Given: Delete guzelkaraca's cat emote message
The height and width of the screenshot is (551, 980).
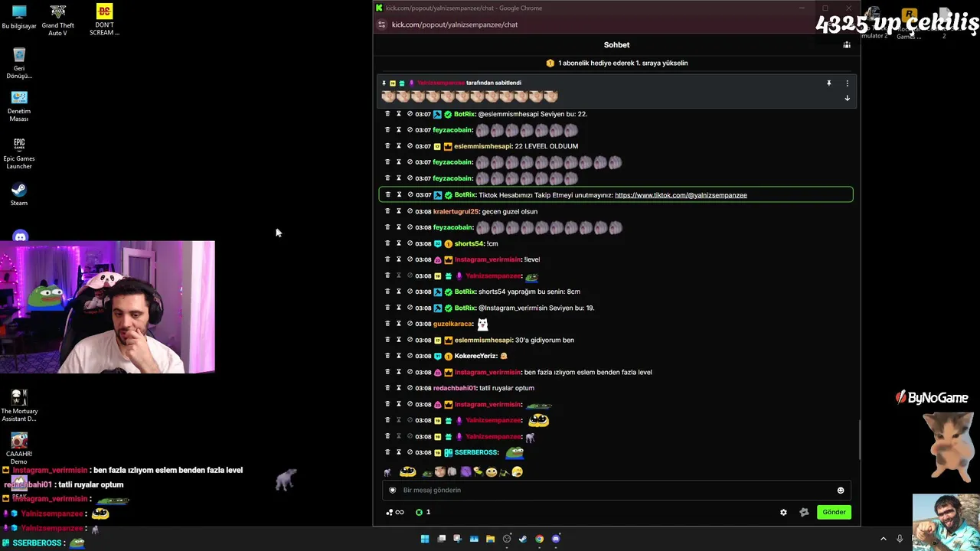Looking at the screenshot, I should tap(387, 324).
